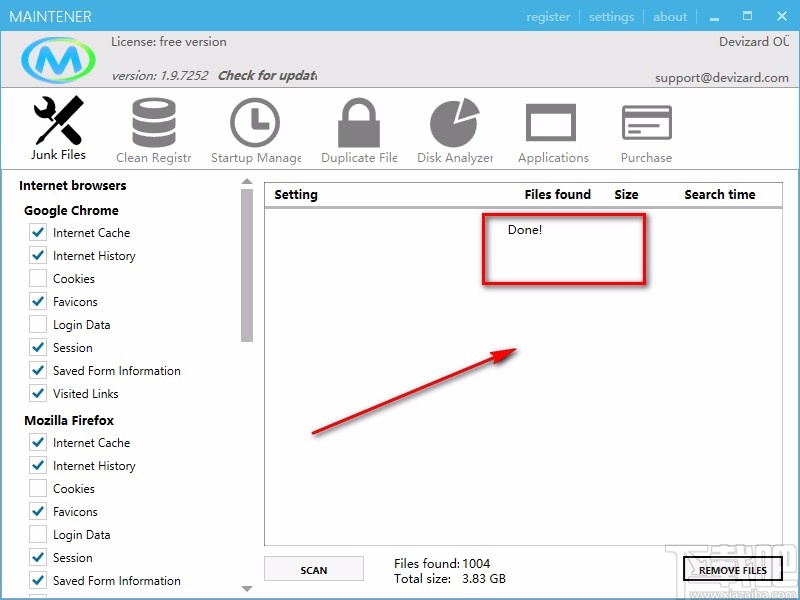The width and height of the screenshot is (800, 600).
Task: Enable Mozilla Firefox Login Data
Action: pyautogui.click(x=38, y=534)
